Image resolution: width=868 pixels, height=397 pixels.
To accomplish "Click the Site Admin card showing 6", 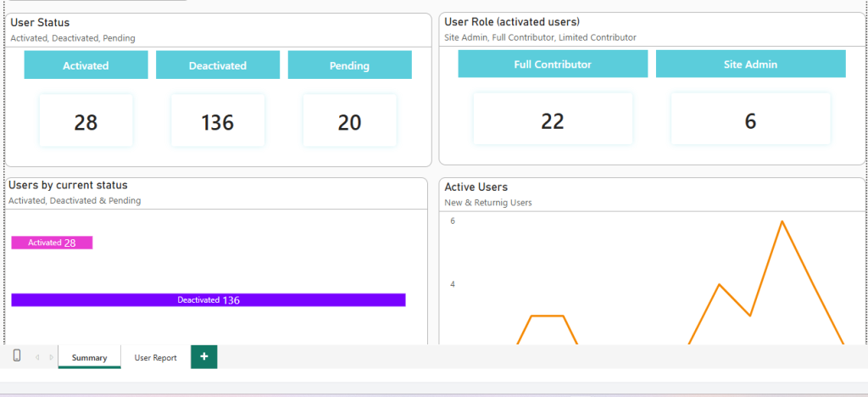I will [751, 119].
